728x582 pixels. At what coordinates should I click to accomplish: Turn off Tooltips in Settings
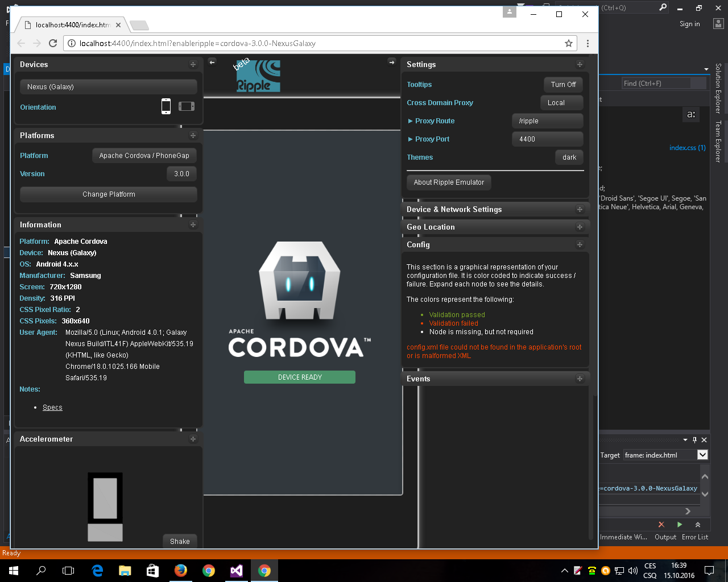563,85
